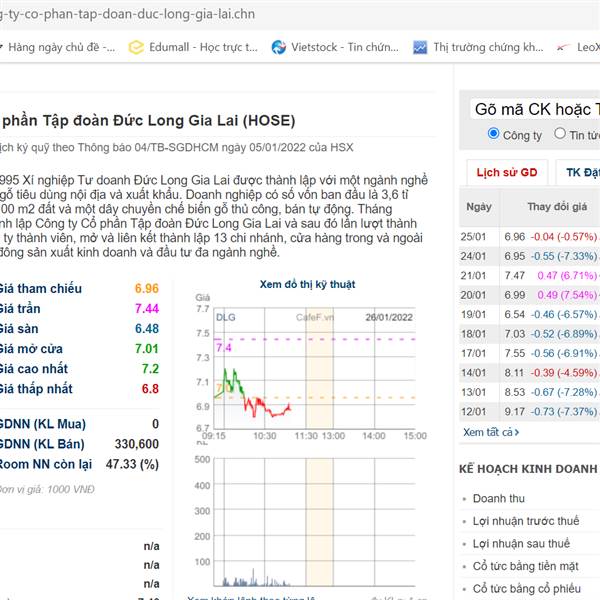Open the Cổ tức bằng tiền mặt item
600x600 pixels.
(x=525, y=566)
